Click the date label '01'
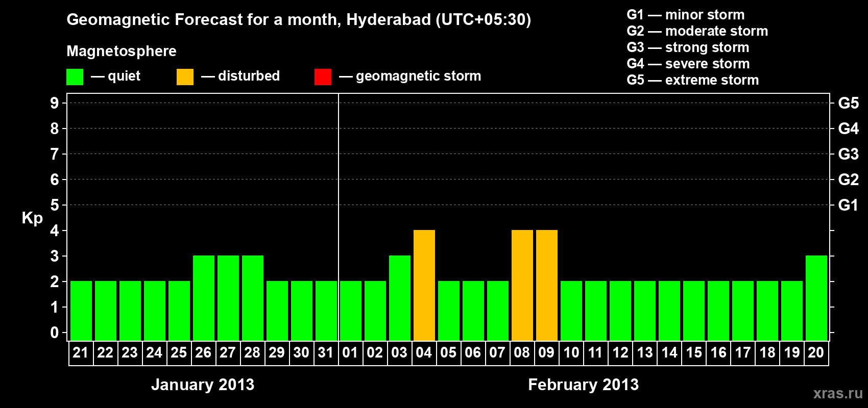This screenshot has height=408, width=868. pos(350,353)
